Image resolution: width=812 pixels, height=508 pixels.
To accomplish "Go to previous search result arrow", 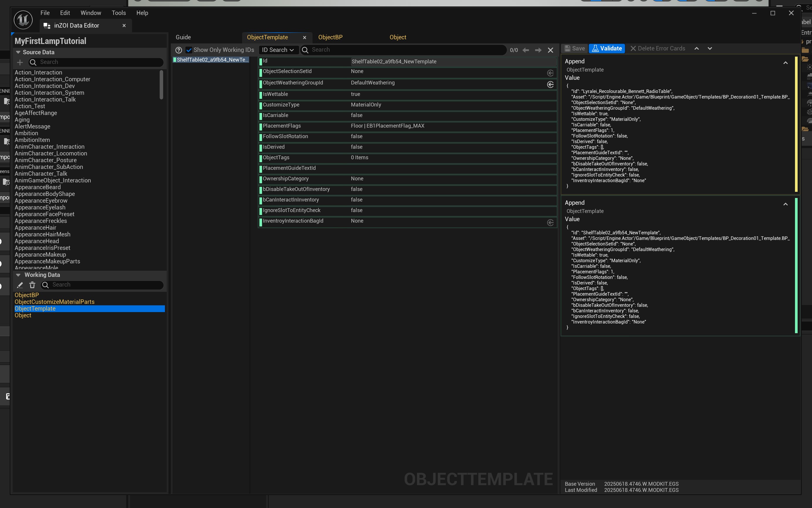I will pyautogui.click(x=526, y=50).
